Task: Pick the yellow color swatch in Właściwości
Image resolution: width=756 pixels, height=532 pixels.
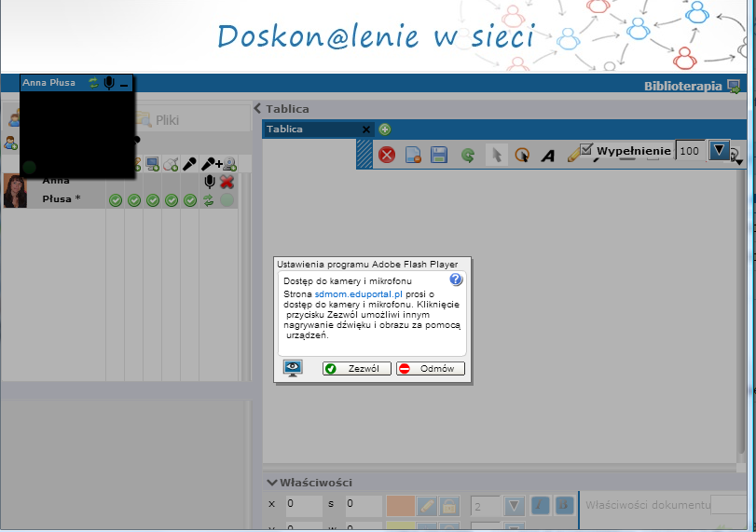Action: [x=400, y=525]
